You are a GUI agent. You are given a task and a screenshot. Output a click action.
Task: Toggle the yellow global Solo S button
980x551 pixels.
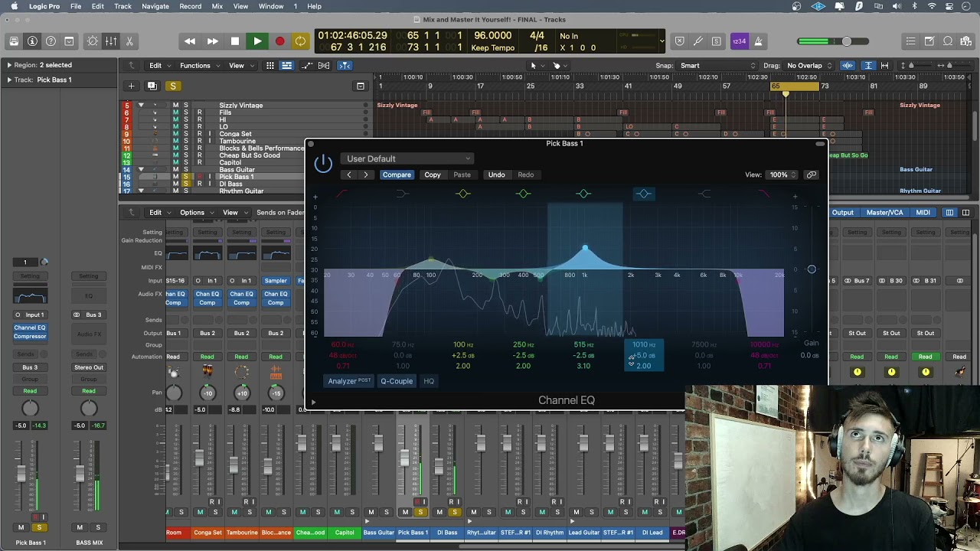coord(173,86)
